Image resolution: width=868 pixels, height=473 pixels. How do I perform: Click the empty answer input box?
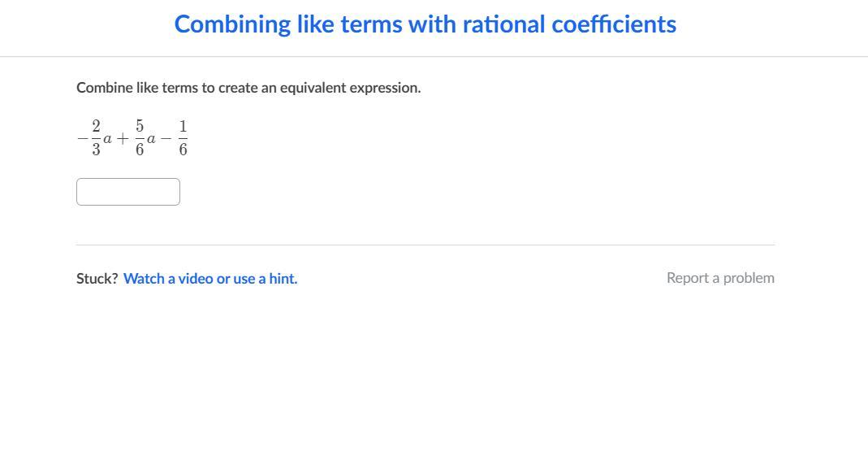click(128, 192)
